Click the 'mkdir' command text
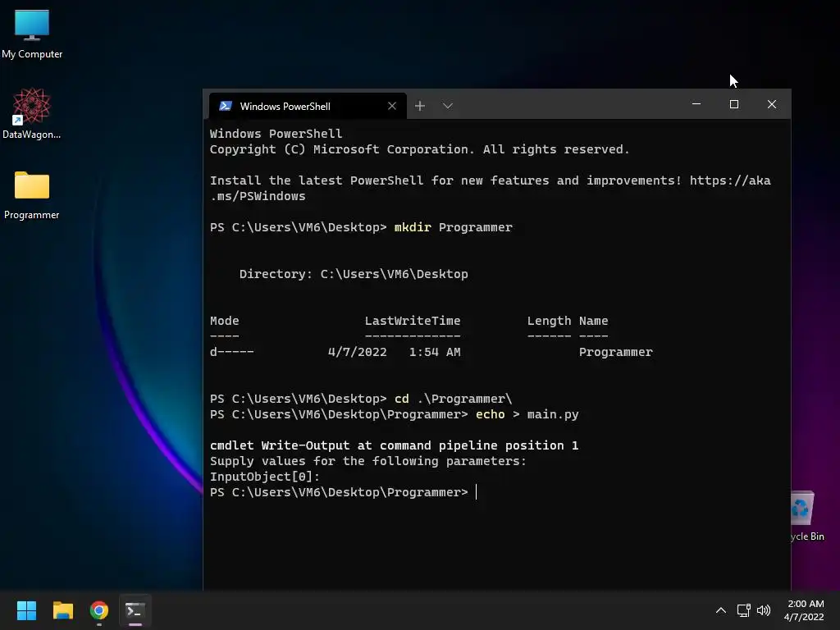 click(x=413, y=227)
